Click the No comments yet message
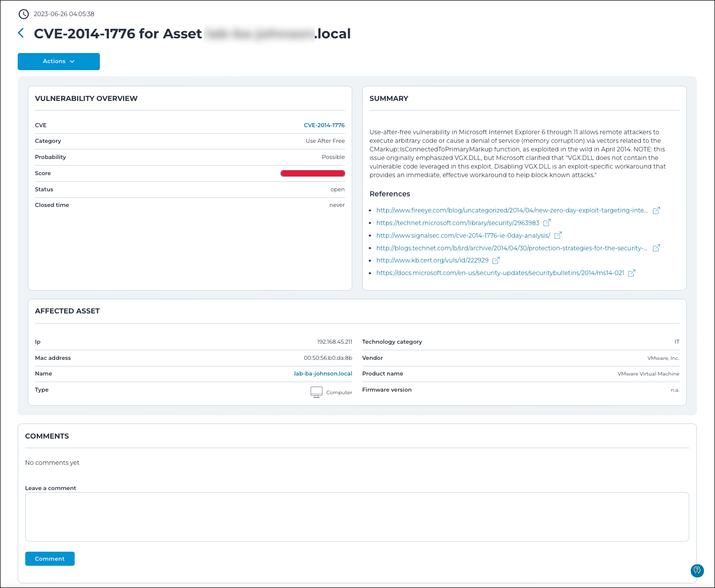This screenshot has width=715, height=588. pos(52,462)
